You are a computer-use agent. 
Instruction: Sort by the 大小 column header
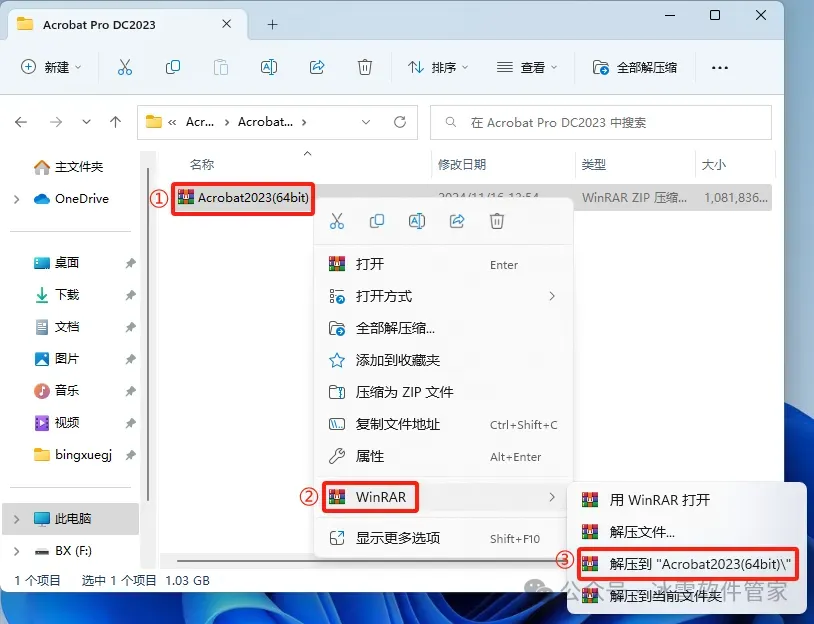(x=714, y=165)
